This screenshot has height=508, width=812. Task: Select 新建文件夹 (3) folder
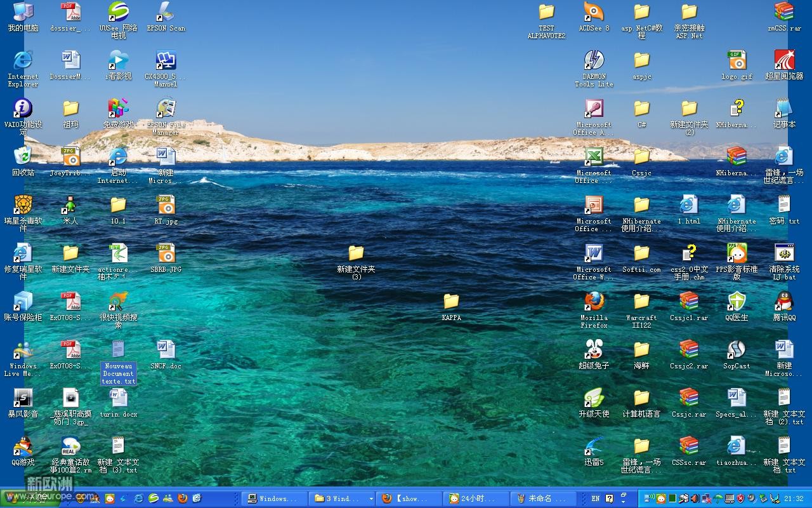pyautogui.click(x=356, y=261)
